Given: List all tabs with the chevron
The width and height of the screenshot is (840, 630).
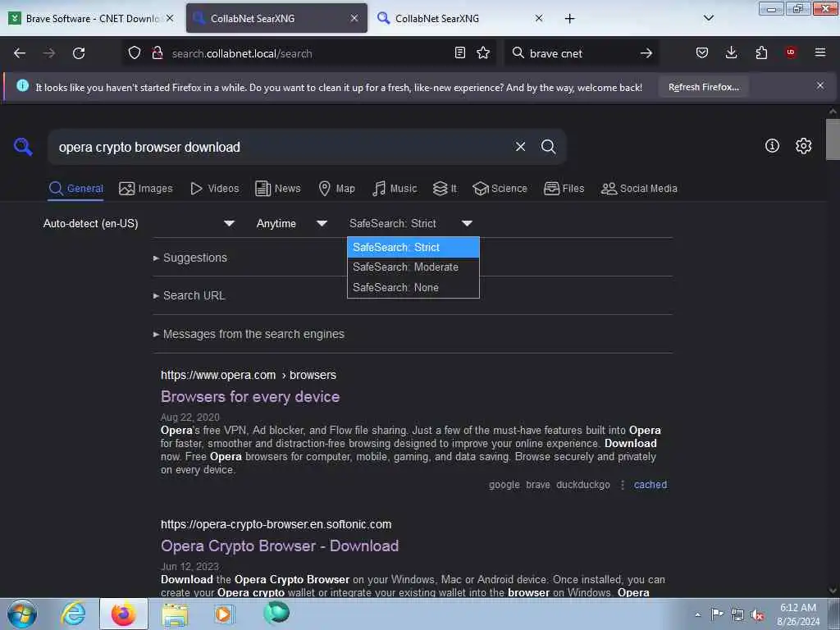Looking at the screenshot, I should [x=708, y=18].
